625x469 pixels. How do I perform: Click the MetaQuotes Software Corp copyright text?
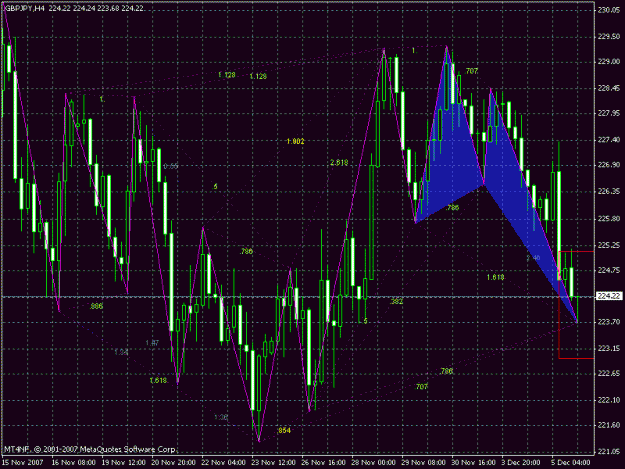pyautogui.click(x=90, y=449)
